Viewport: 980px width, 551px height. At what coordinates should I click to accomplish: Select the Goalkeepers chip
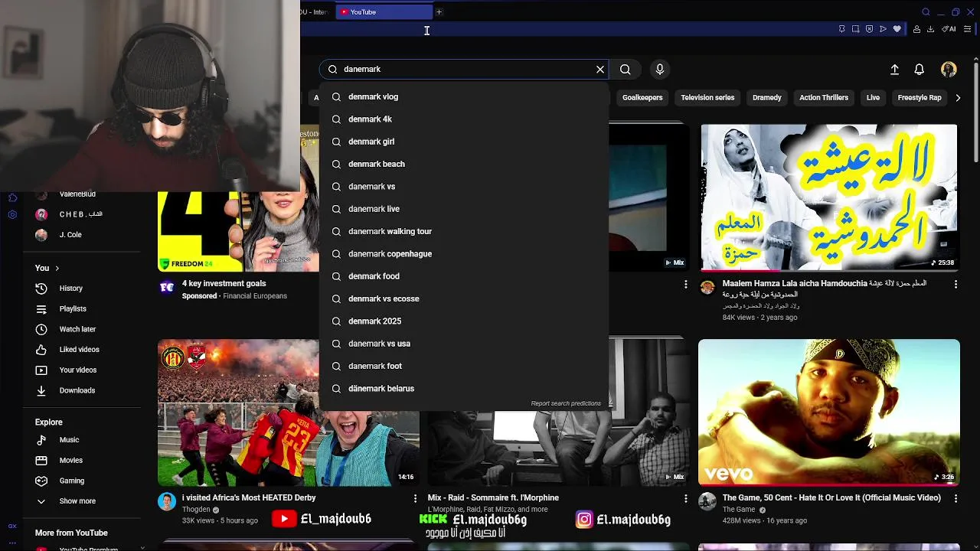pos(642,98)
